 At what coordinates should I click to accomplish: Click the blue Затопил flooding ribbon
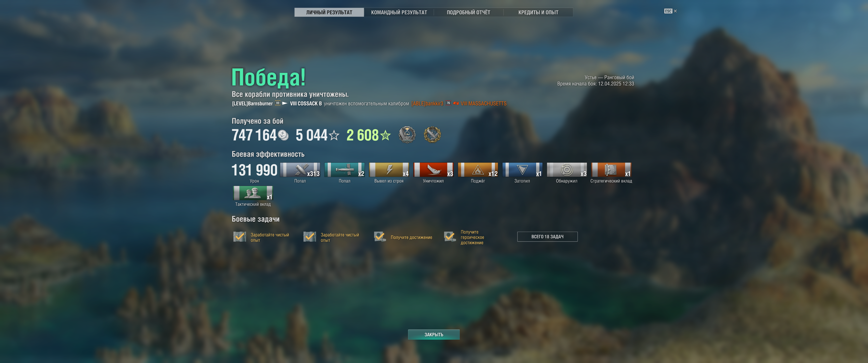coord(522,170)
